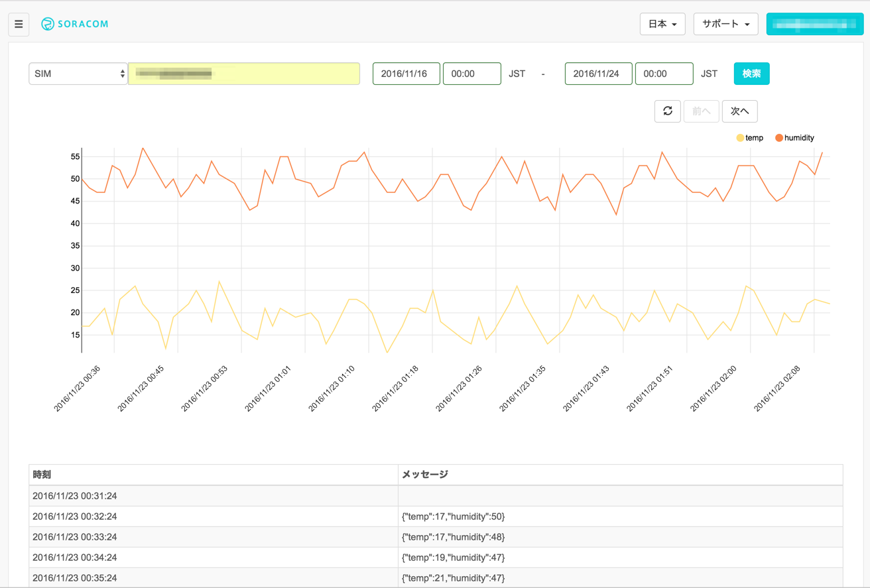The width and height of the screenshot is (870, 588).
Task: Toggle the temp series in legend
Action: pos(750,138)
